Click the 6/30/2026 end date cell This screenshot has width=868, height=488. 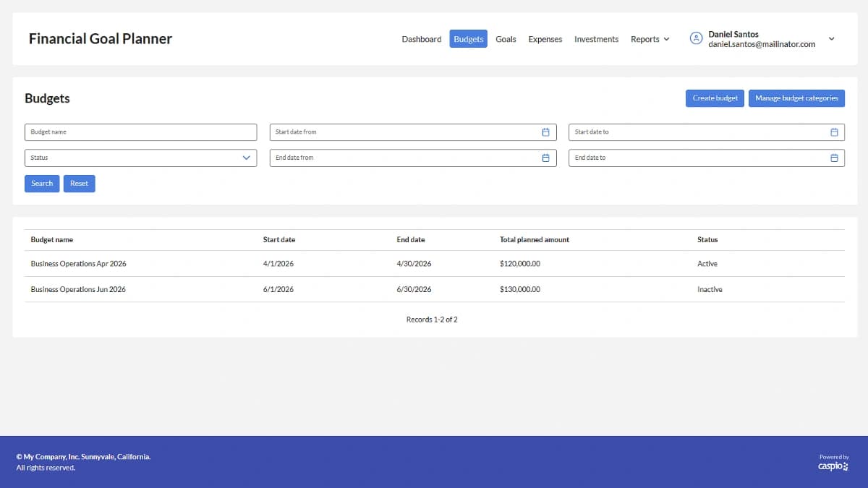click(x=414, y=289)
